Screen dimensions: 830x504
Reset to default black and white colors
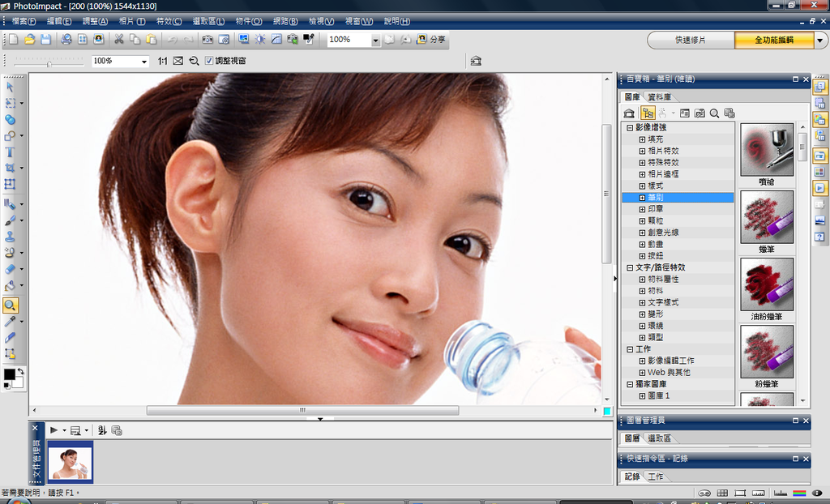coord(6,387)
